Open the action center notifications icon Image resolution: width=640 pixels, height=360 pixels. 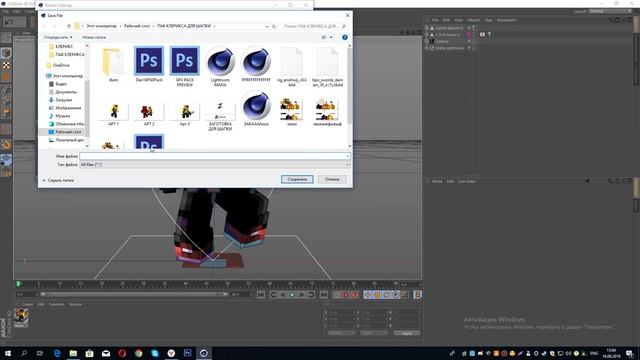click(x=629, y=353)
